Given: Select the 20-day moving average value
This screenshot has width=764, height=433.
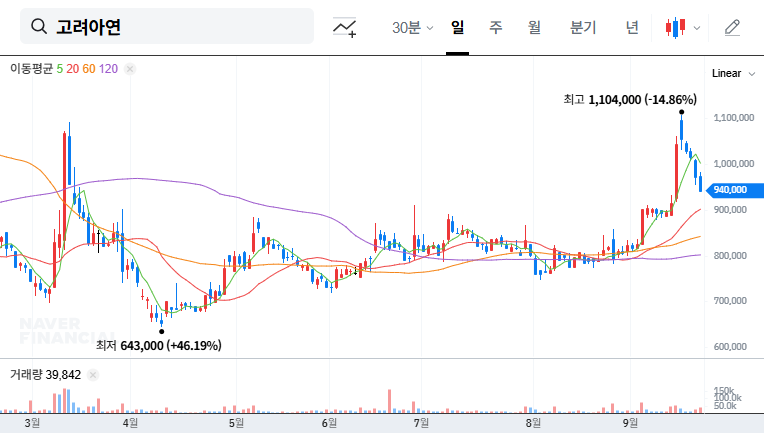Looking at the screenshot, I should point(73,69).
